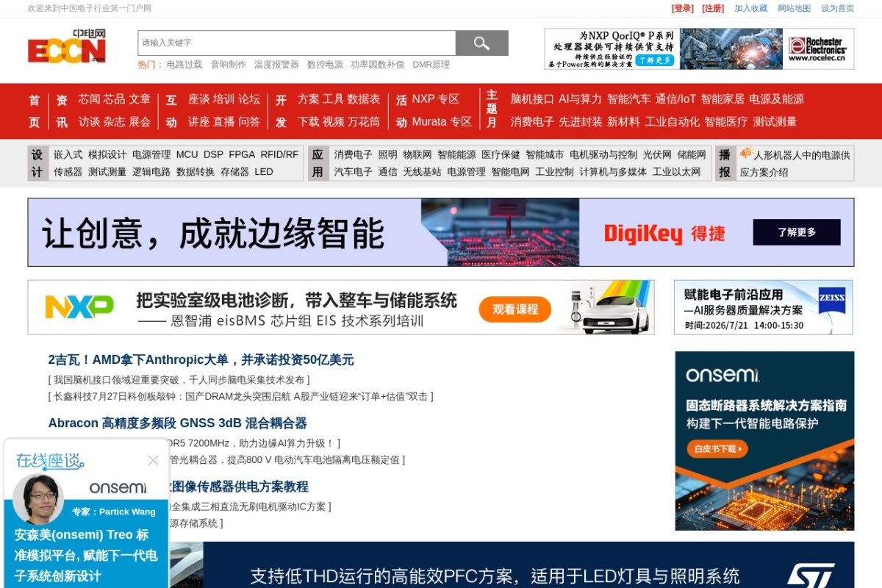This screenshot has width=882, height=588.
Task: Click NXP 观看课程 button
Action: (x=515, y=309)
